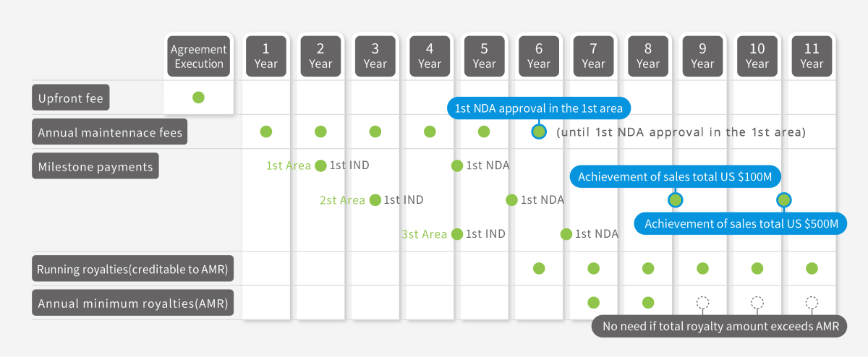The image size is (868, 357).
Task: Click the Year 7 running royalties dot
Action: click(593, 269)
